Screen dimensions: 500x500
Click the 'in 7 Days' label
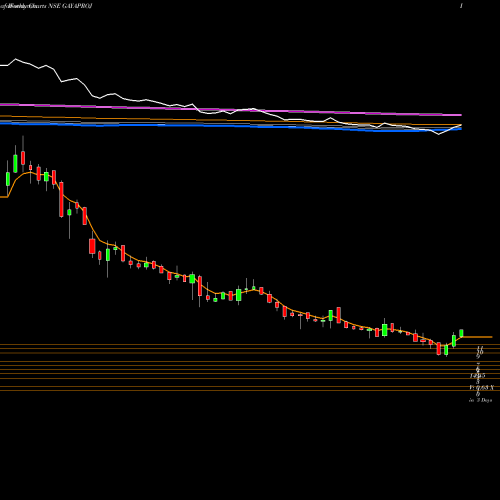click(480, 400)
